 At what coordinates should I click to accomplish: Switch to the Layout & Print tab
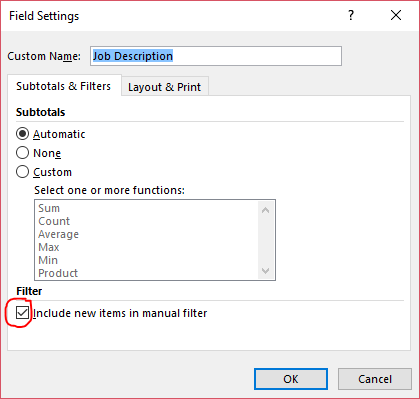pyautogui.click(x=165, y=87)
